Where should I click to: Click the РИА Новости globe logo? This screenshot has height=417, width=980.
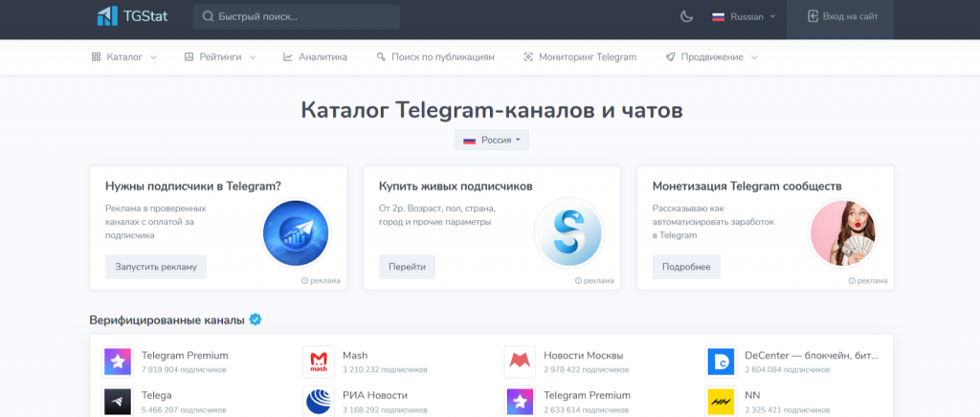[319, 401]
